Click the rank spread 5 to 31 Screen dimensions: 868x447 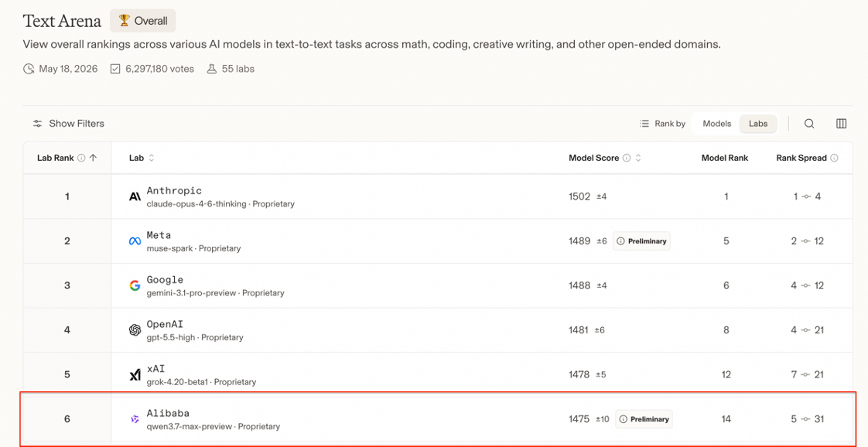click(x=808, y=419)
